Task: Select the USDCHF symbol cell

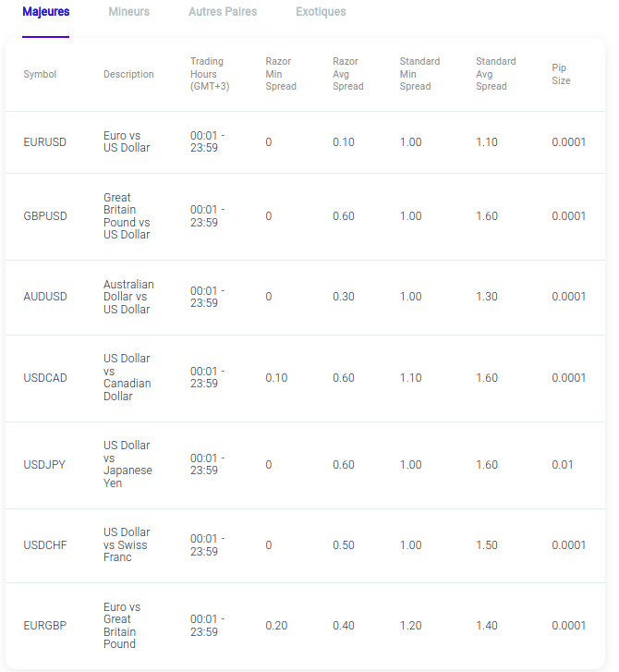Action: click(45, 545)
